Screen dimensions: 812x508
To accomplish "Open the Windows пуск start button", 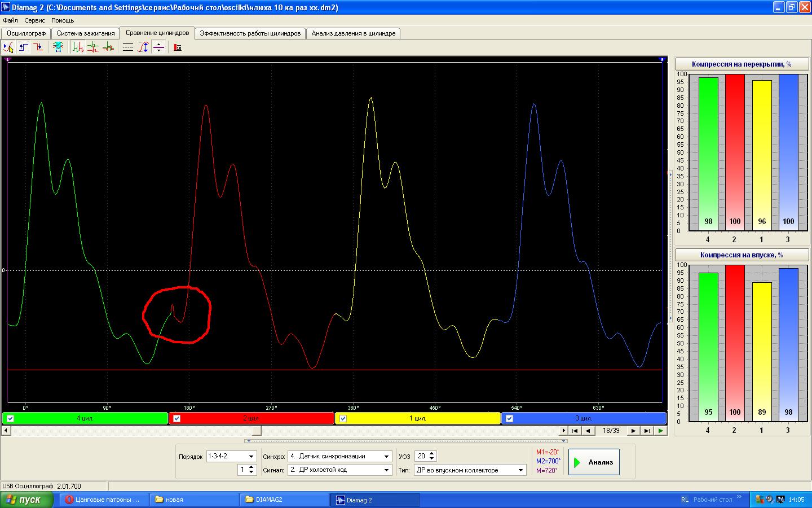I will pos(27,500).
